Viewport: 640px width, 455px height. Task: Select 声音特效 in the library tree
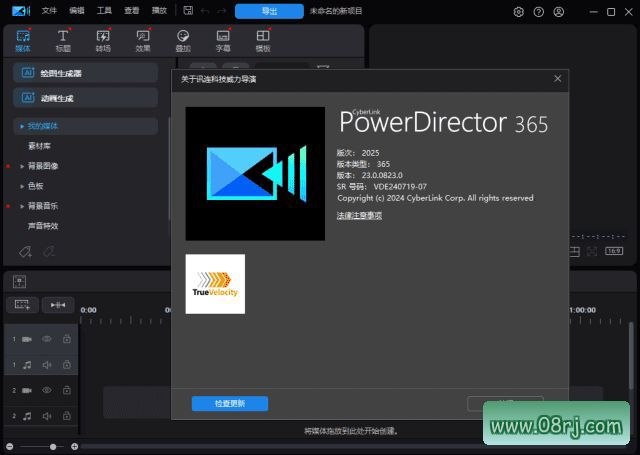click(x=43, y=226)
